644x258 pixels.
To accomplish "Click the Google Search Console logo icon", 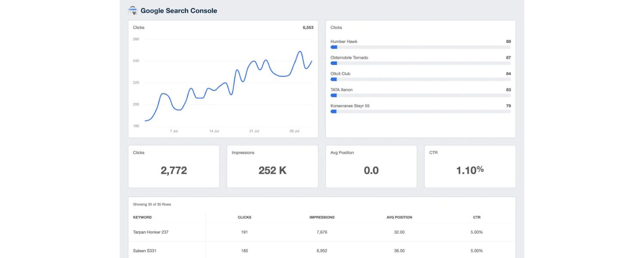I will [132, 10].
